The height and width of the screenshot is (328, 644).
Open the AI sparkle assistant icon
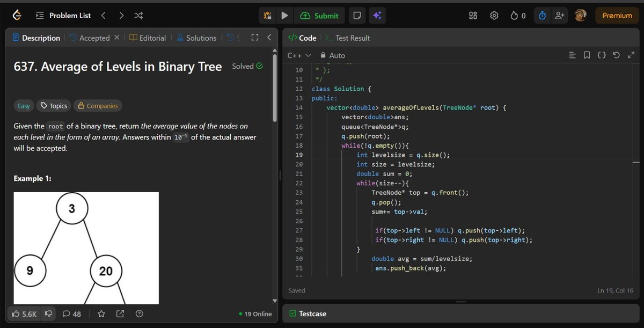[x=377, y=16]
